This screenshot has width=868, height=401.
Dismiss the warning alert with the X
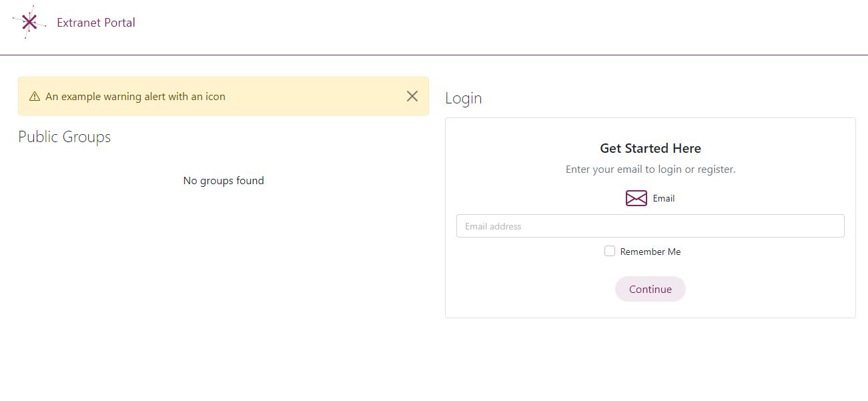(x=412, y=96)
